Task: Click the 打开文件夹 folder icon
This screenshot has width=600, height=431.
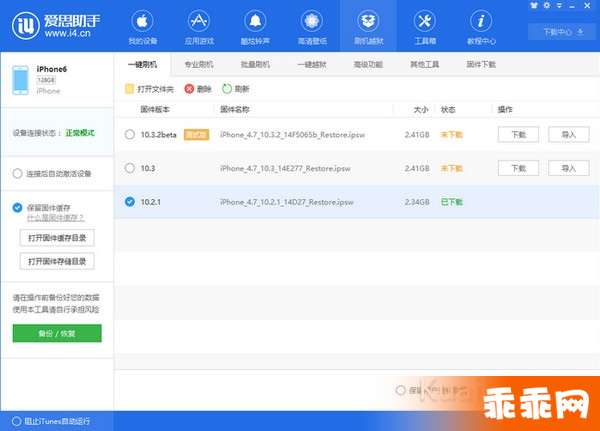Action: [x=129, y=89]
